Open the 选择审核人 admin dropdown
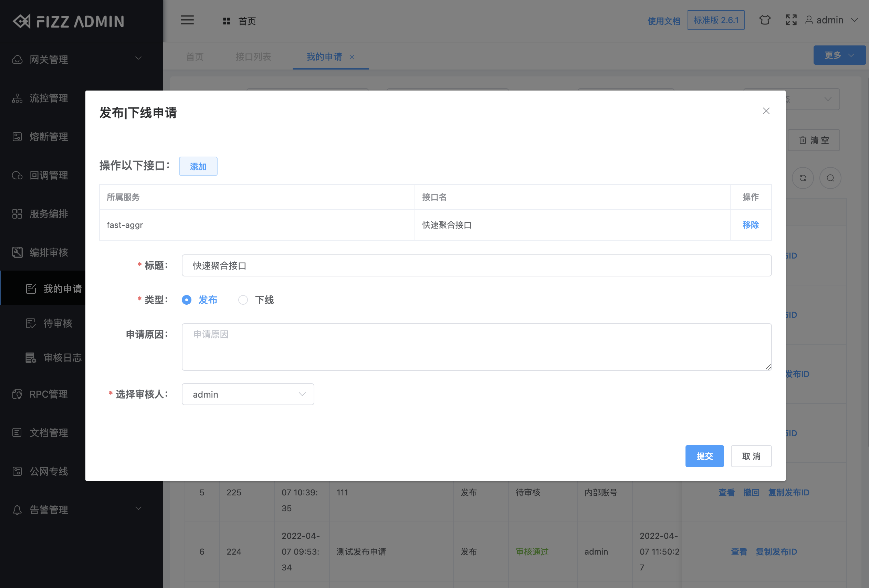869x588 pixels. [248, 395]
